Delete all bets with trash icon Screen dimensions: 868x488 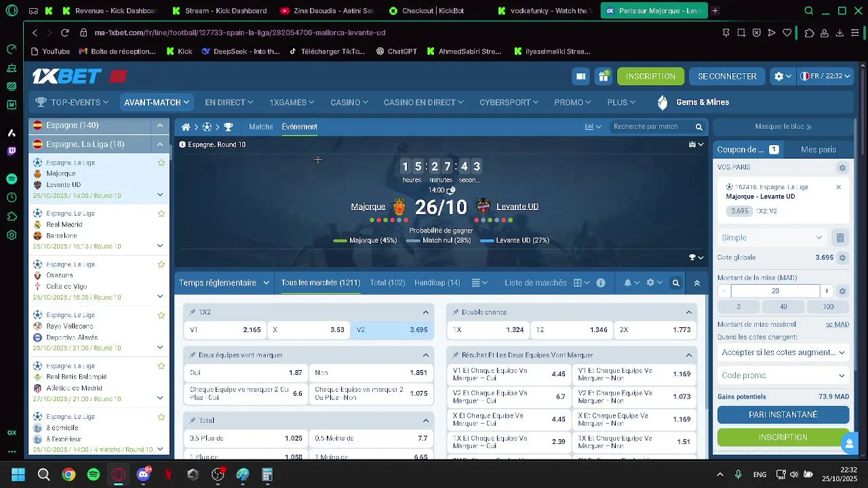(x=840, y=238)
